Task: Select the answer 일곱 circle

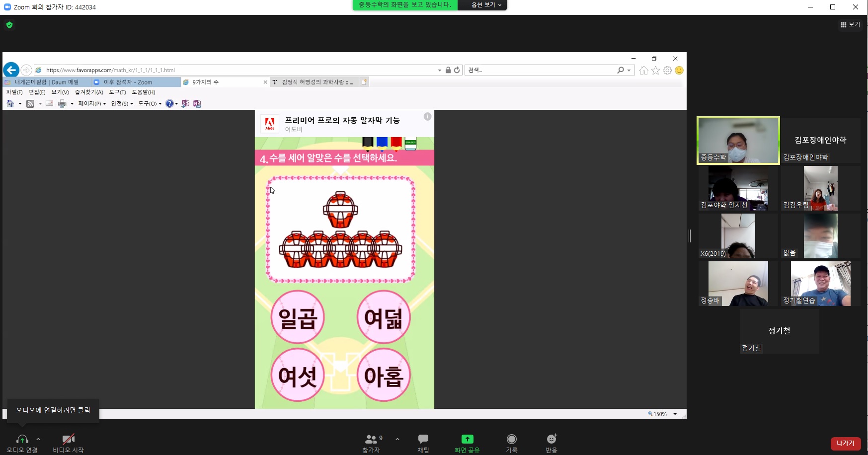Action: (x=298, y=318)
